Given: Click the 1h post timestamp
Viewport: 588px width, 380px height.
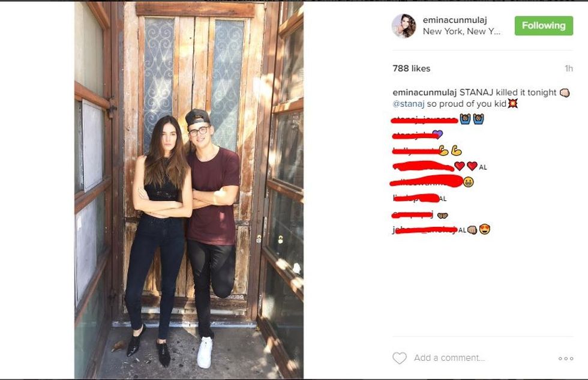Looking at the screenshot, I should click(x=569, y=68).
